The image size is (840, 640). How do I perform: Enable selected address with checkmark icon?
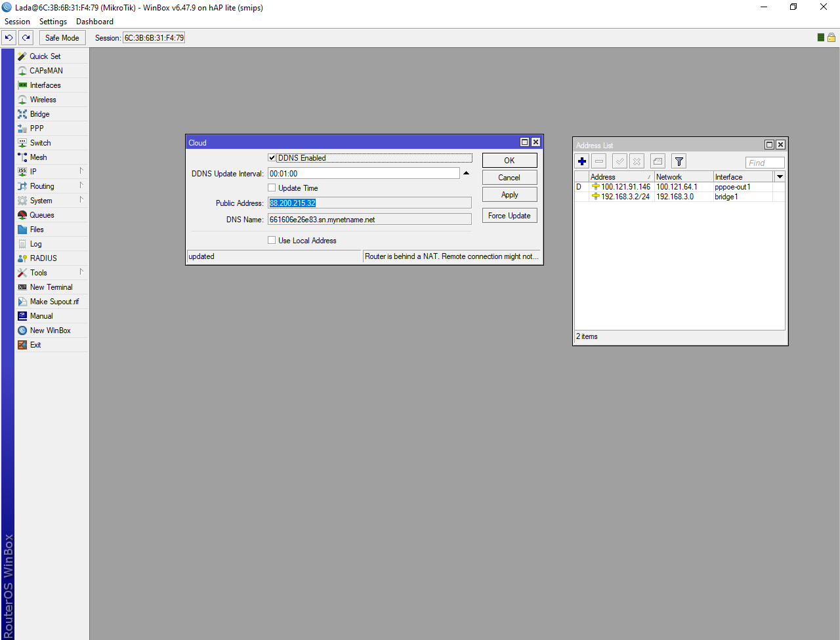[619, 161]
